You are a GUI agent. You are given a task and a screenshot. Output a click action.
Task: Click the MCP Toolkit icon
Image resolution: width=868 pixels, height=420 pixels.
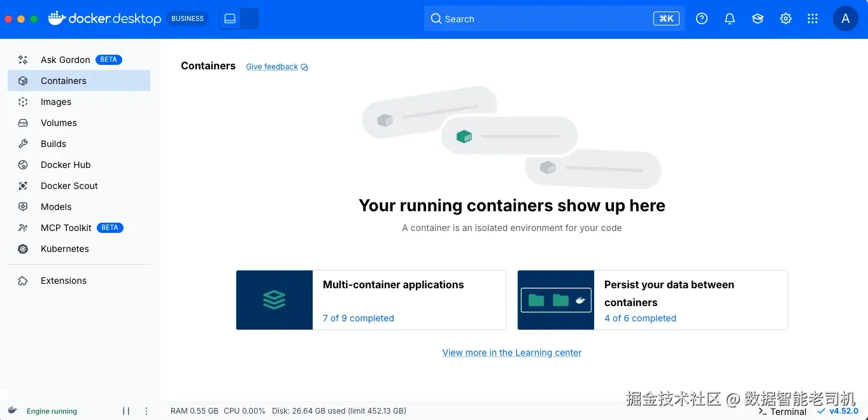tap(23, 228)
